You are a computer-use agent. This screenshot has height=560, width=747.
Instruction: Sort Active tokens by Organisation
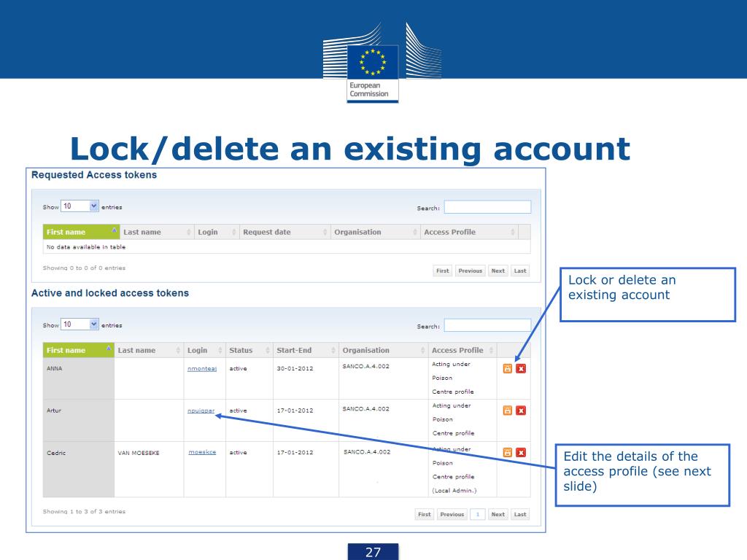coord(384,350)
